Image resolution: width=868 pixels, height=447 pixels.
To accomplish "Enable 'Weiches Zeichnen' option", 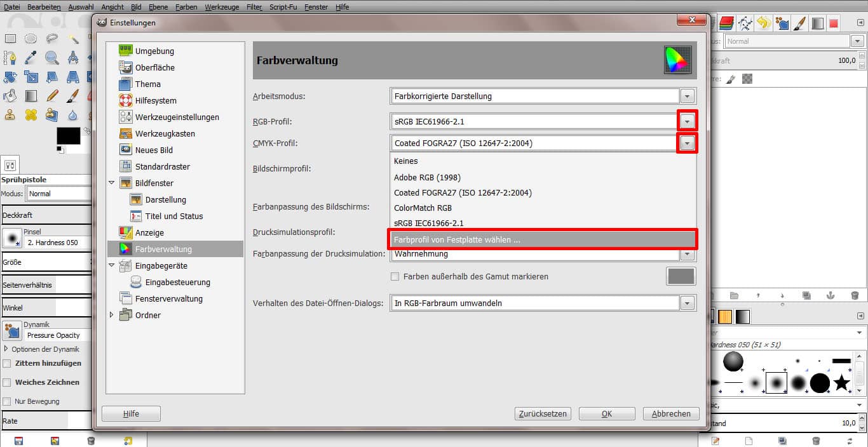I will tap(7, 382).
